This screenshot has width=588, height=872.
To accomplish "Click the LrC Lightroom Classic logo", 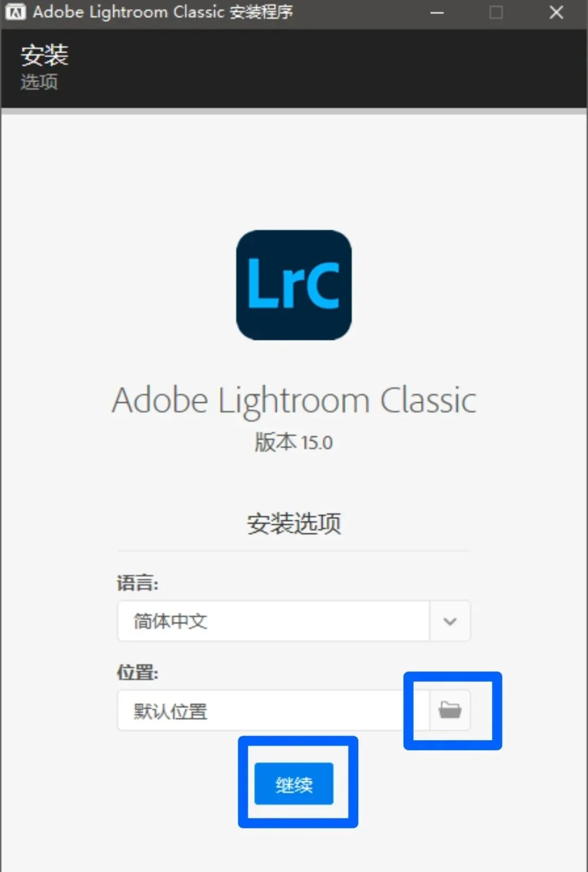I will (x=294, y=285).
